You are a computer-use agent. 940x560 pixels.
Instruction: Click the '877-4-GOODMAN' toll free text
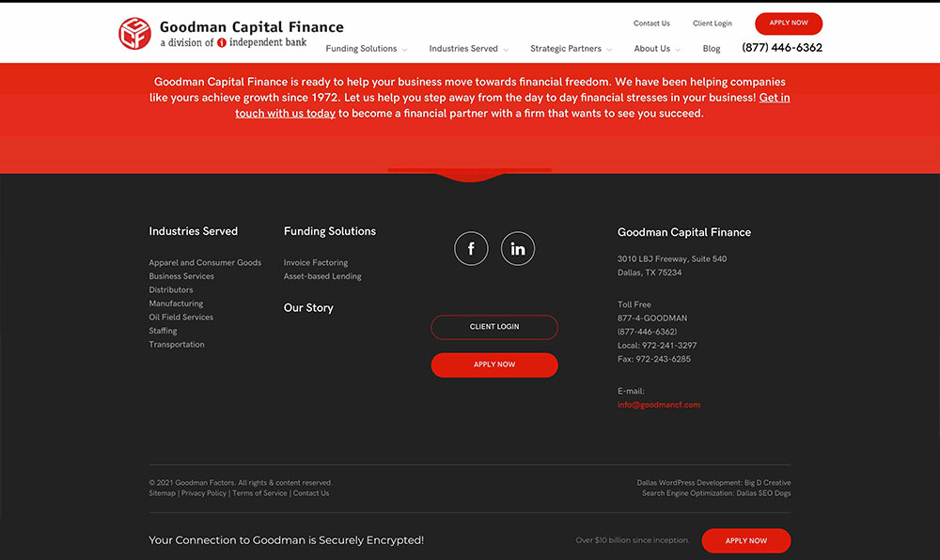click(x=652, y=318)
